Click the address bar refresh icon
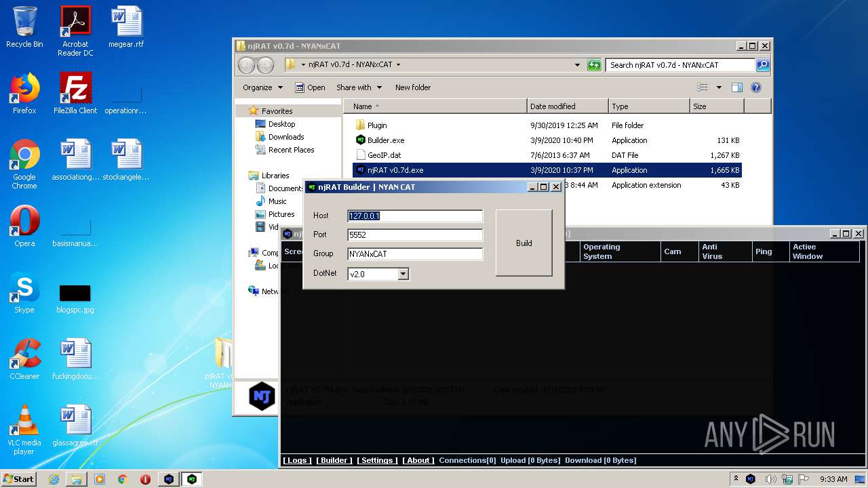 click(594, 65)
